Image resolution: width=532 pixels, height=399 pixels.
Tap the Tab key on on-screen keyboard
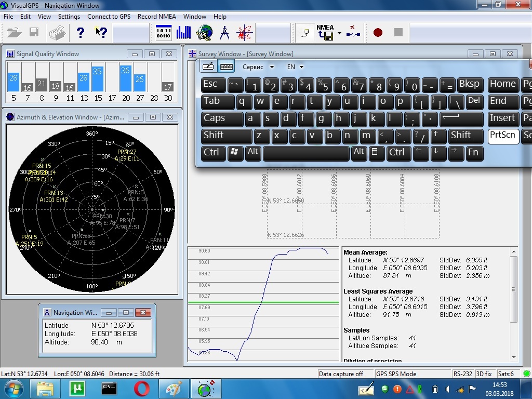coord(218,102)
